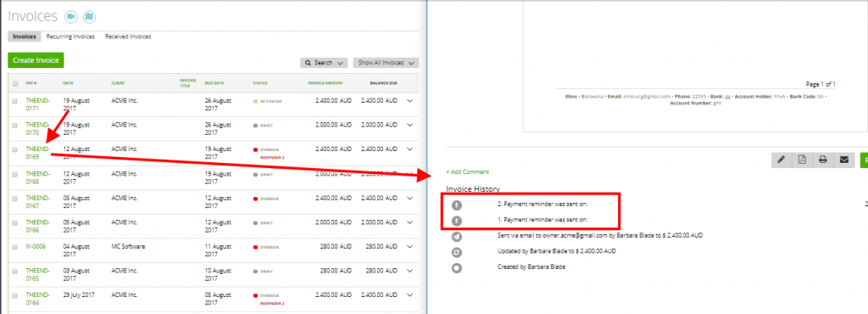Check the box for invoice THEEND-0170
The width and height of the screenshot is (868, 314).
tap(15, 125)
